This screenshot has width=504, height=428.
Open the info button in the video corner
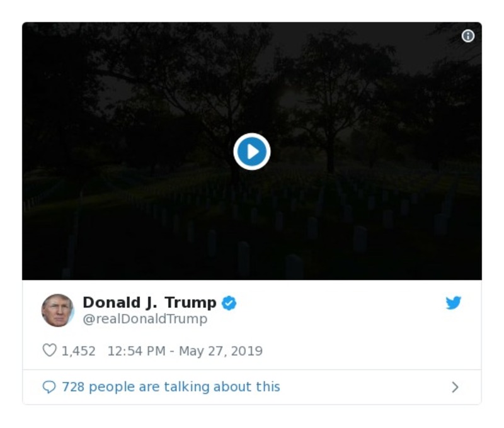click(x=468, y=36)
